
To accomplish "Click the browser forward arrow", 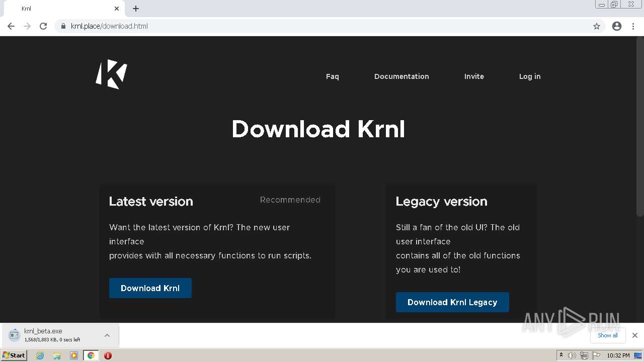I will (x=27, y=26).
